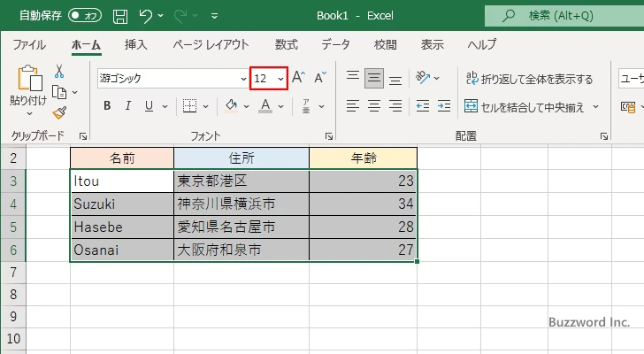Click Decrease Indent icon
Viewport: 644px width, 354px height.
(423, 106)
